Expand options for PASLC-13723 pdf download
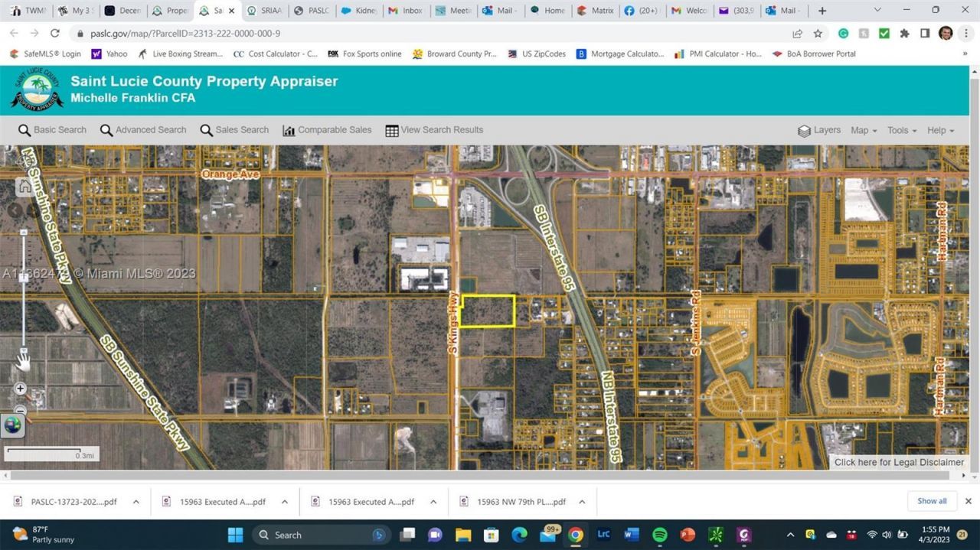The image size is (980, 550). pyautogui.click(x=136, y=501)
